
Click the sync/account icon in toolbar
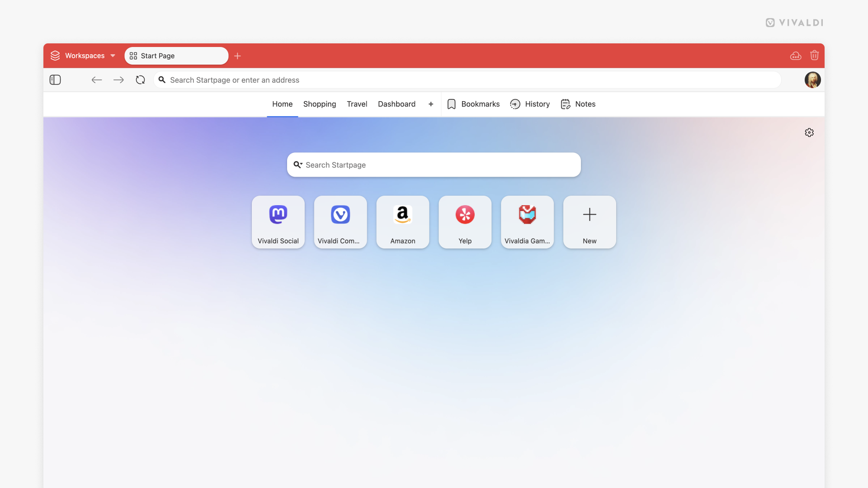click(x=796, y=56)
